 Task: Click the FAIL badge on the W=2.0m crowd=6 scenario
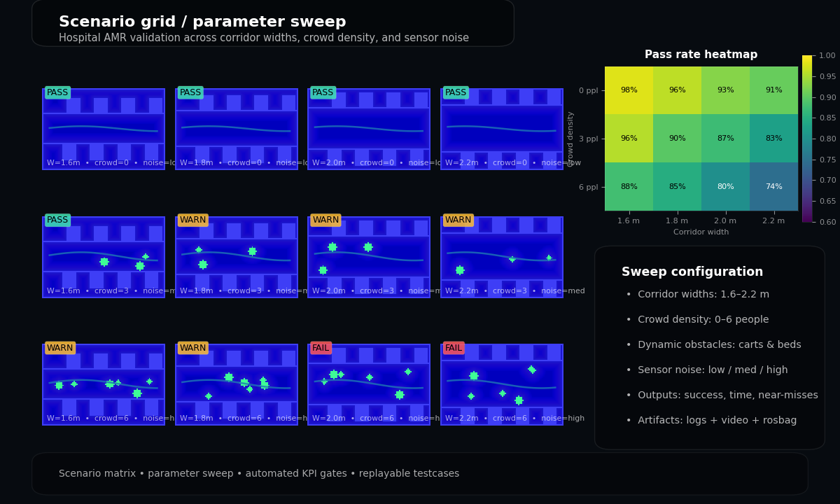(322, 347)
